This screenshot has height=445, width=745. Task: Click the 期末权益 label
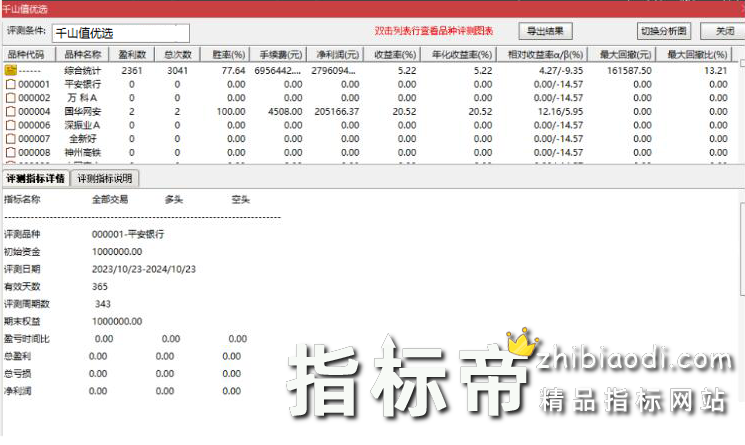pyautogui.click(x=22, y=322)
